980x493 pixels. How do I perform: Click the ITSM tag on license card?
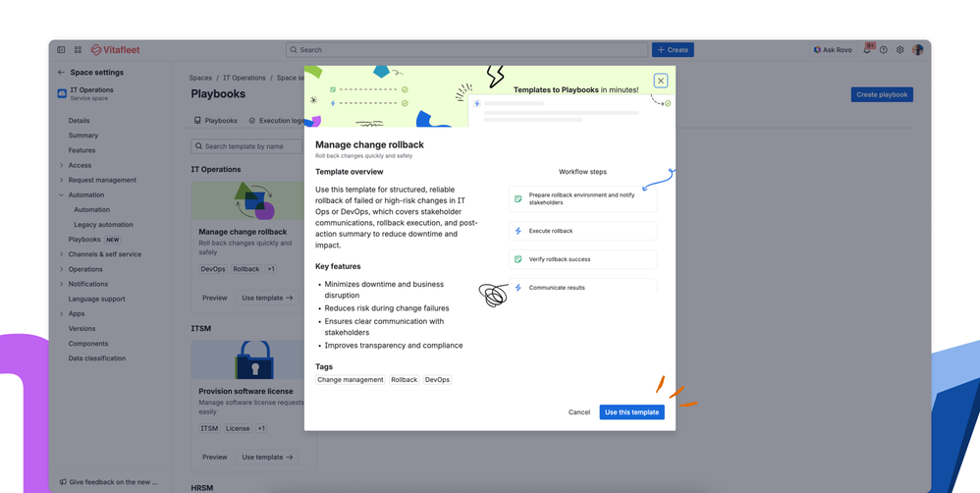pos(209,428)
